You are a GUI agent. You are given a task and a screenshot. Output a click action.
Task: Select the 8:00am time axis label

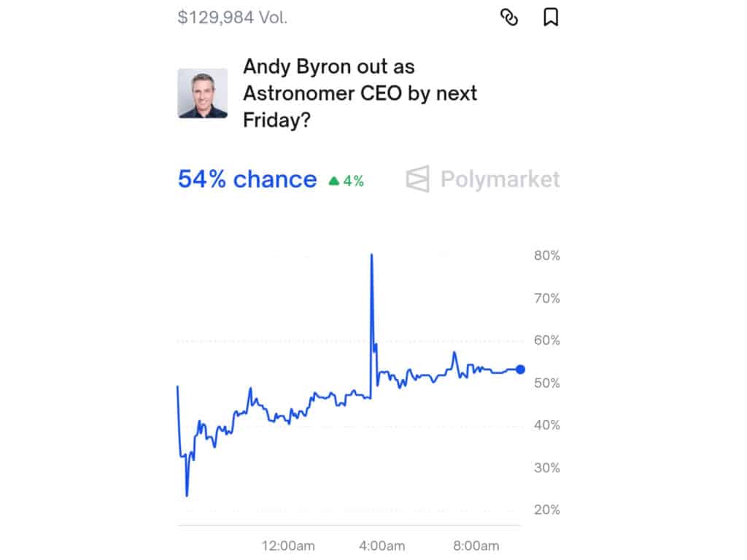pos(476,545)
